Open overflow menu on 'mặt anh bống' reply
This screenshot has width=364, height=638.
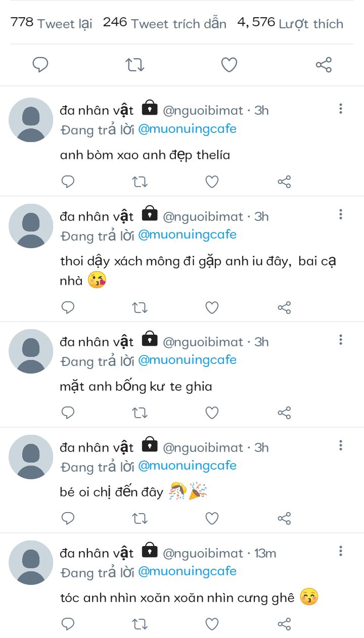click(341, 340)
